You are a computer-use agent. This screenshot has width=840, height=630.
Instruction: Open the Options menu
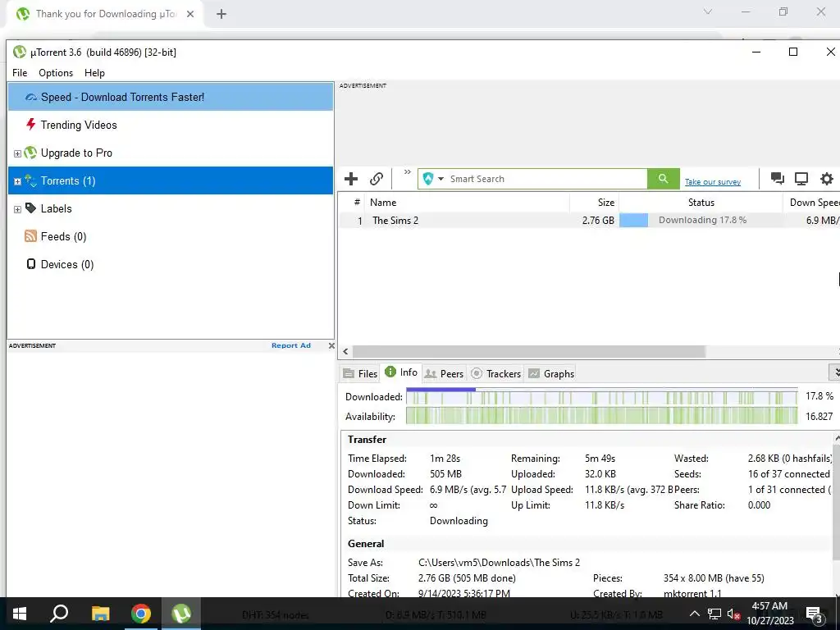pyautogui.click(x=56, y=73)
